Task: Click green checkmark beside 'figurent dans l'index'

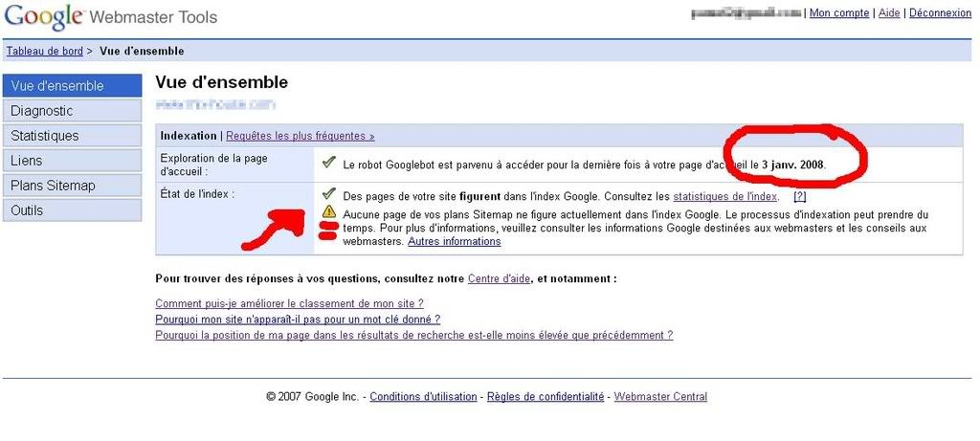Action: (x=329, y=195)
